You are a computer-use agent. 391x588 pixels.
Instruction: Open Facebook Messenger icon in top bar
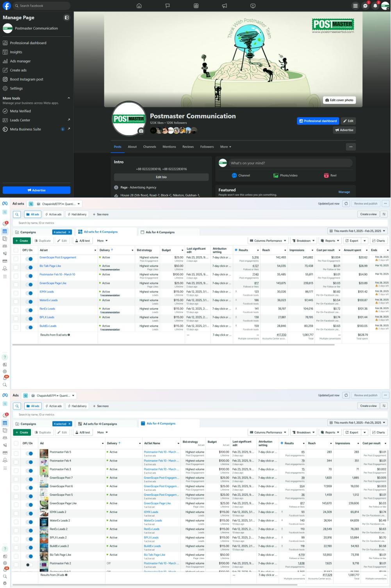point(366,6)
